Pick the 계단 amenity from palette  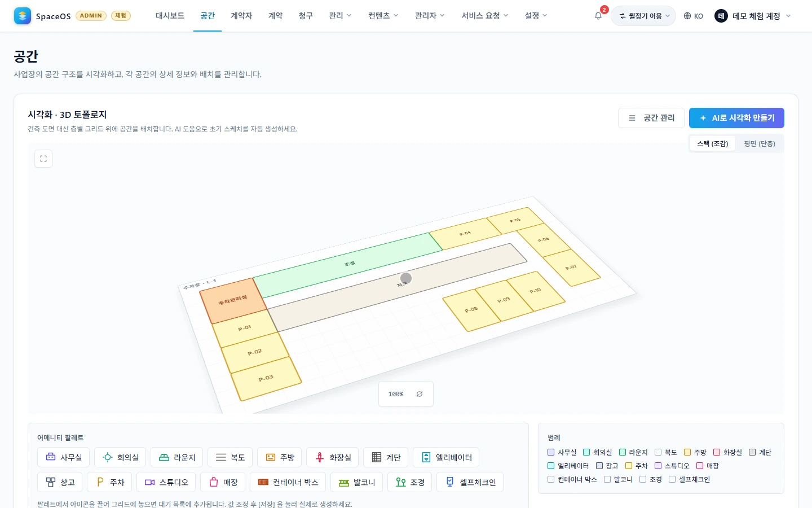pyautogui.click(x=386, y=457)
